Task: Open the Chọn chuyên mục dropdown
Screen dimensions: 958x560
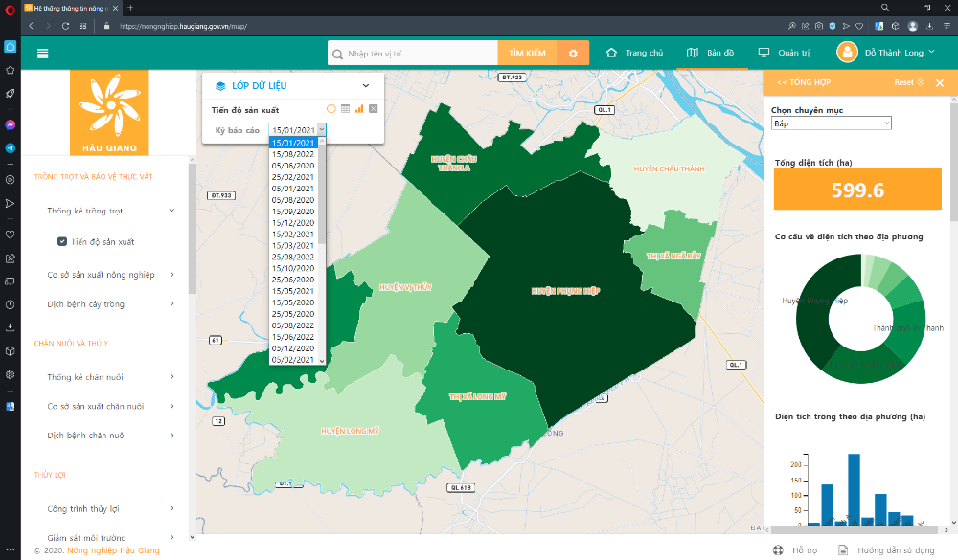Action: [831, 123]
